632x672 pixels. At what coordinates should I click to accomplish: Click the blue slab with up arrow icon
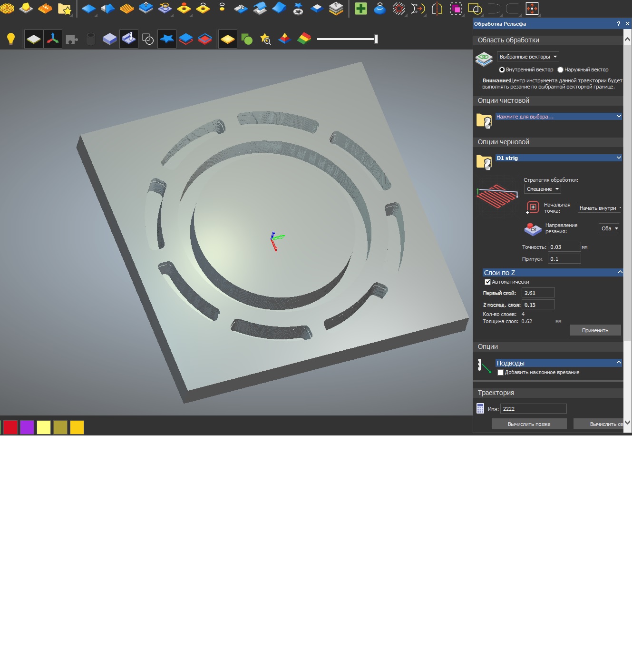146,9
